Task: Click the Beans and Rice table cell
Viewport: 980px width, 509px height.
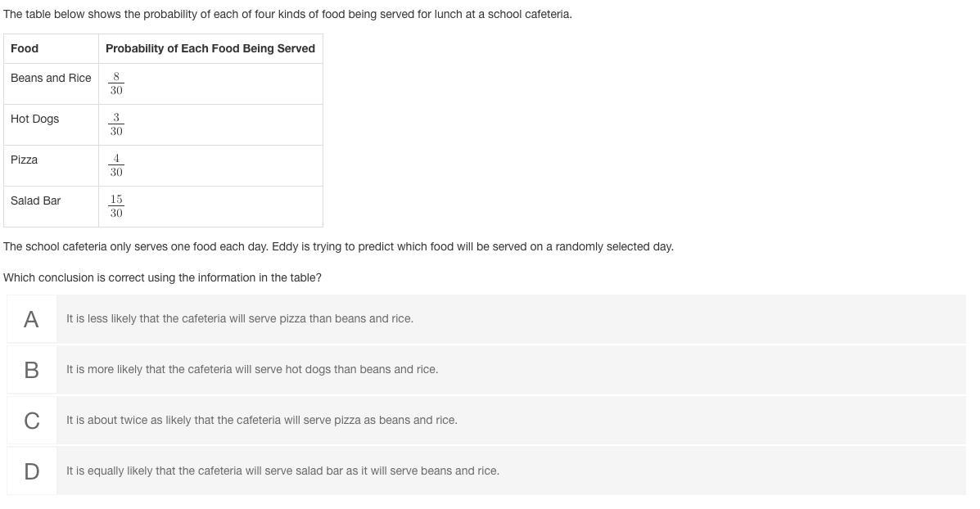Action: point(52,83)
